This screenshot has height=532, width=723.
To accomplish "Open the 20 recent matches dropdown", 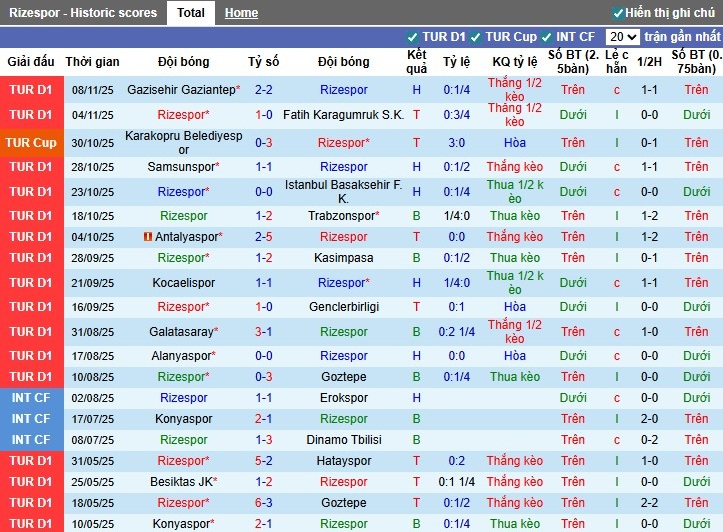I will pos(622,37).
